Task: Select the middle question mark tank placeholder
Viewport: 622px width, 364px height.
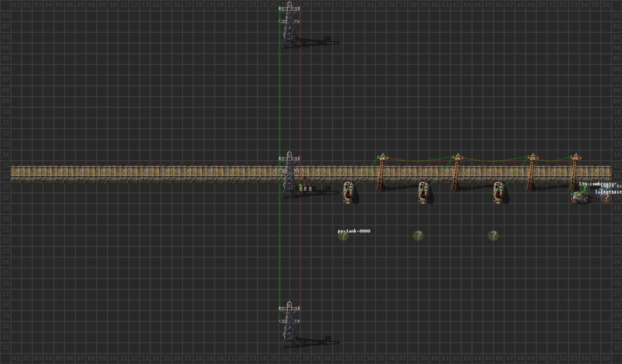Action: click(x=418, y=235)
